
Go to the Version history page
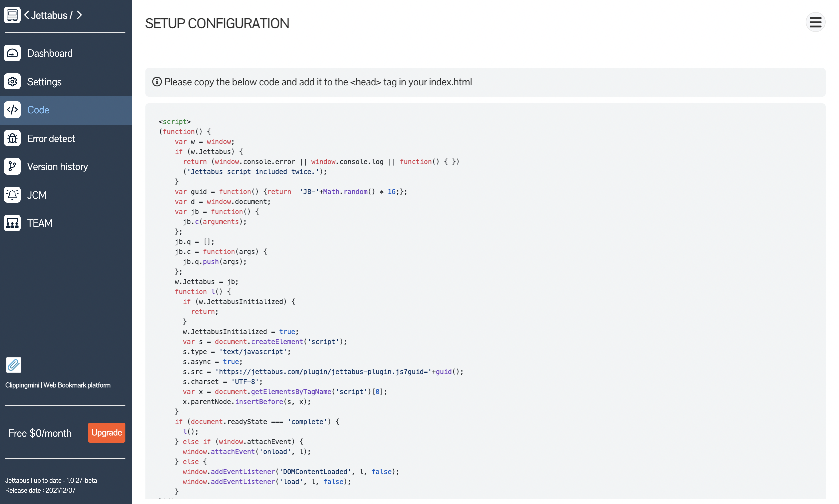click(57, 167)
